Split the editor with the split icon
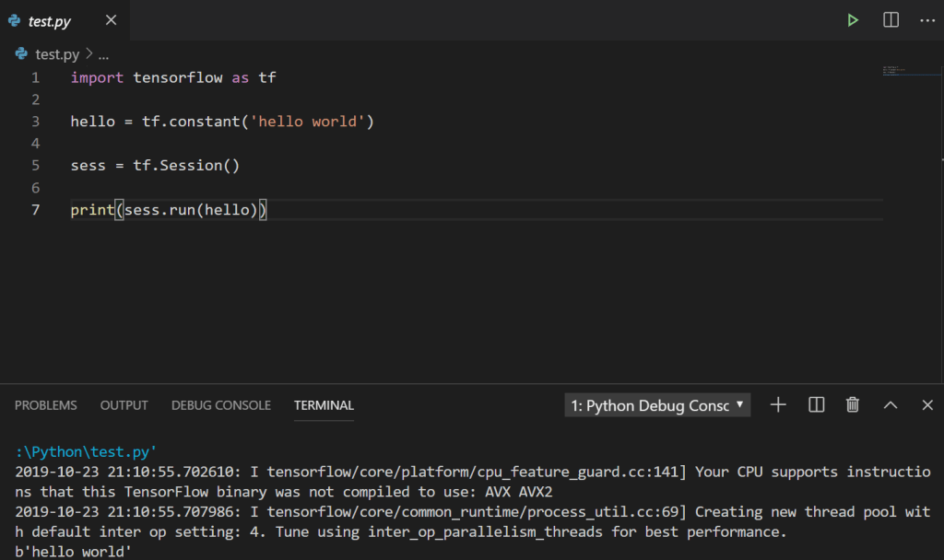The height and width of the screenshot is (560, 944). tap(891, 20)
